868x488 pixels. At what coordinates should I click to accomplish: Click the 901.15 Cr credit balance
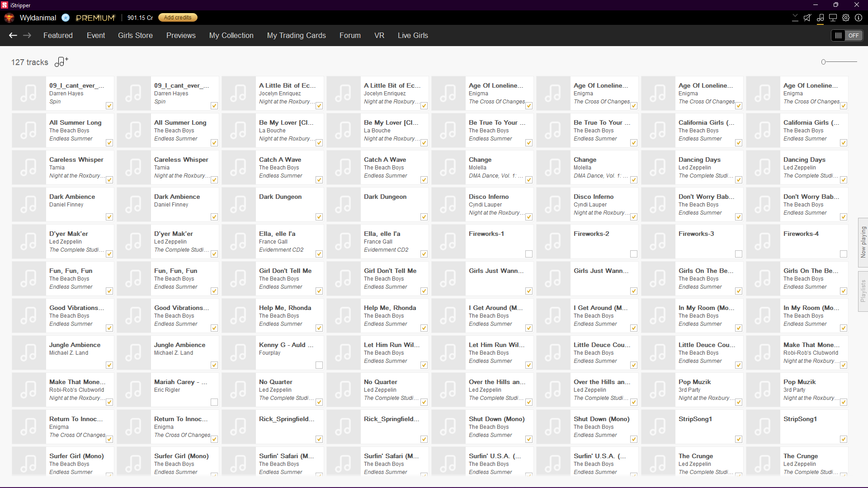[140, 18]
